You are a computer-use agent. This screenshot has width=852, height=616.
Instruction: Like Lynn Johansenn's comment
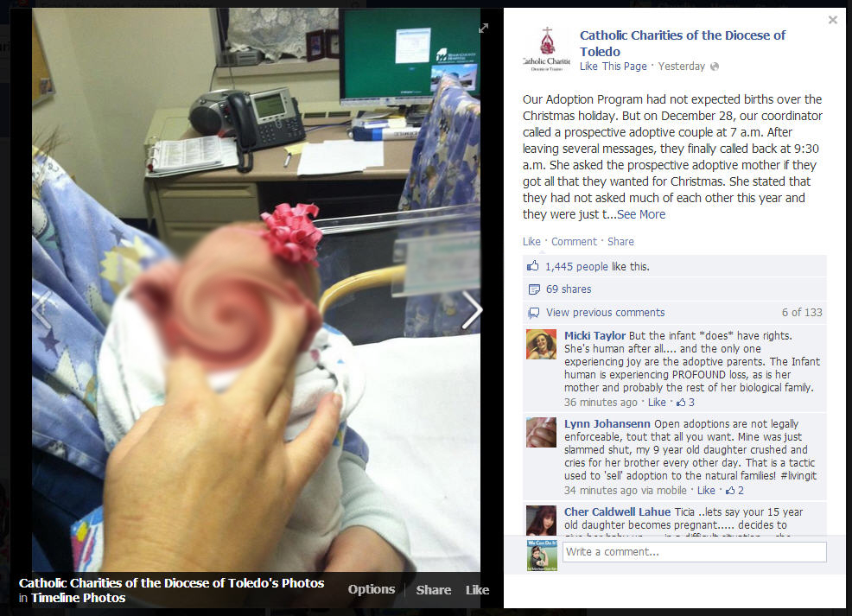pos(706,491)
